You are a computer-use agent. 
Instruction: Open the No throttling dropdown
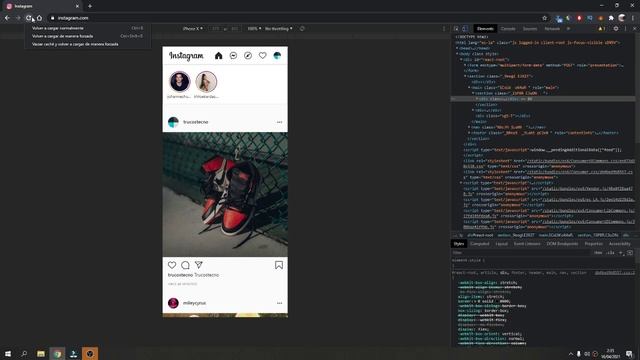(278, 29)
